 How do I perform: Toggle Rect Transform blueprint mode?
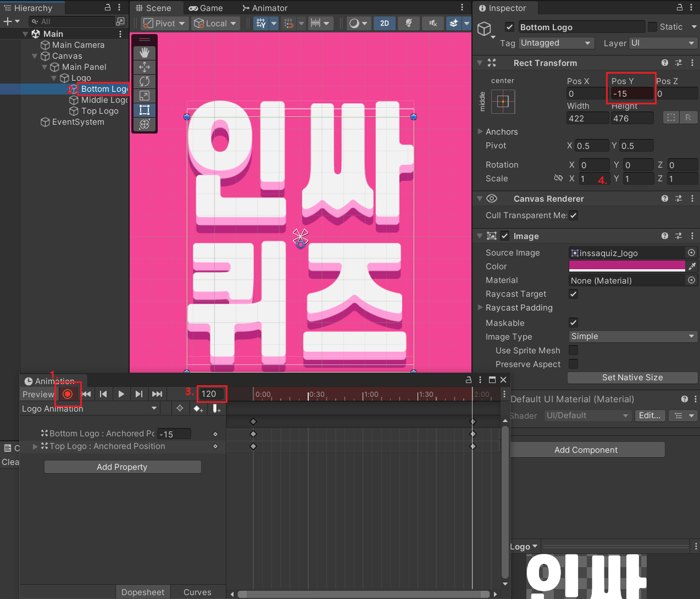[x=671, y=118]
